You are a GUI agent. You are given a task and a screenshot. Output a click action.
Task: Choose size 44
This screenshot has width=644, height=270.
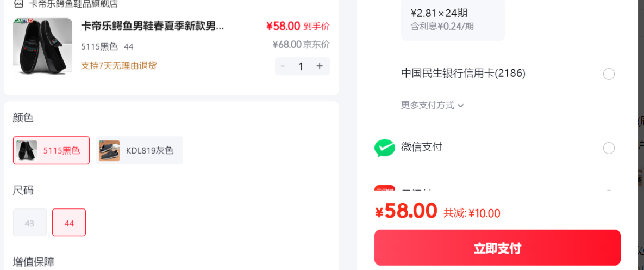[69, 223]
